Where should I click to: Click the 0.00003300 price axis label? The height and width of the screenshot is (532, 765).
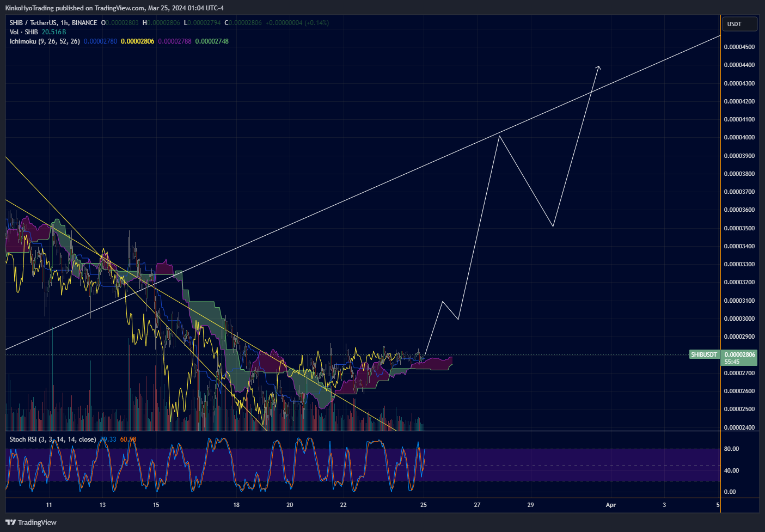(739, 264)
